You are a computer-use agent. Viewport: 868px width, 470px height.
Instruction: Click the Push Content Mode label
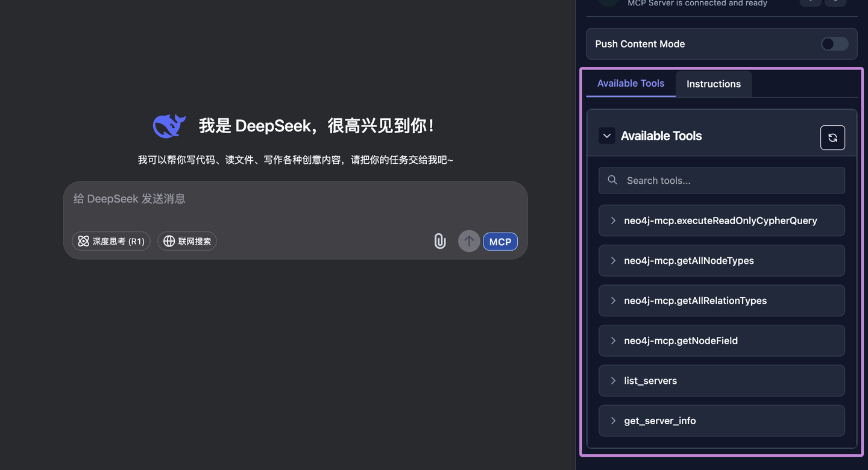coord(640,44)
